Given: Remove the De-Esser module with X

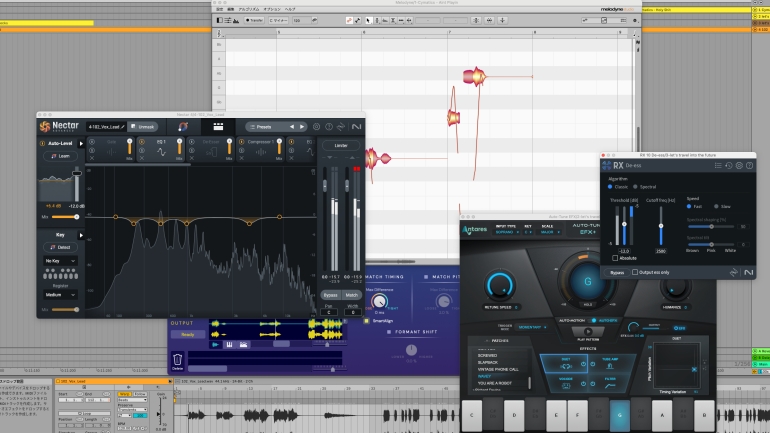Looking at the screenshot, I should (192, 158).
